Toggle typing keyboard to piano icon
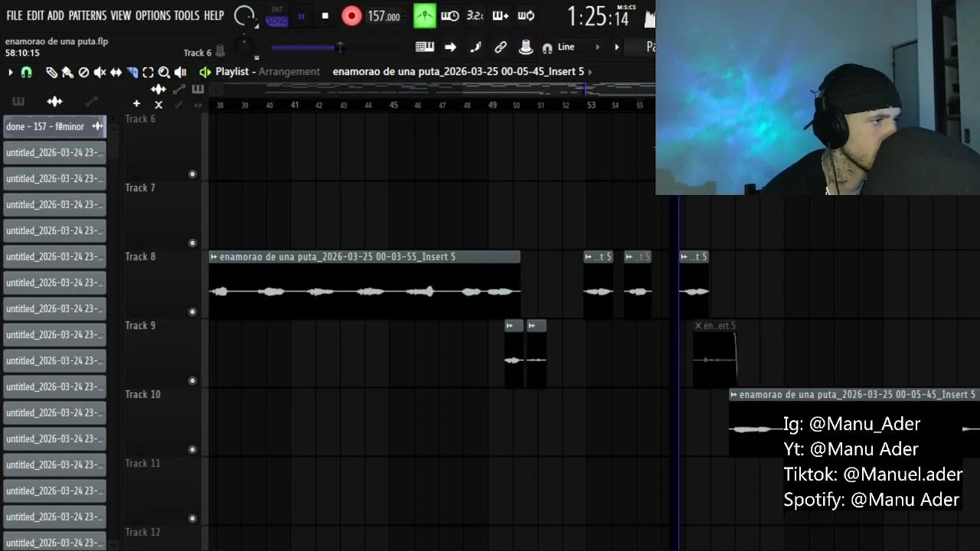This screenshot has width=980, height=551. pyautogui.click(x=425, y=47)
